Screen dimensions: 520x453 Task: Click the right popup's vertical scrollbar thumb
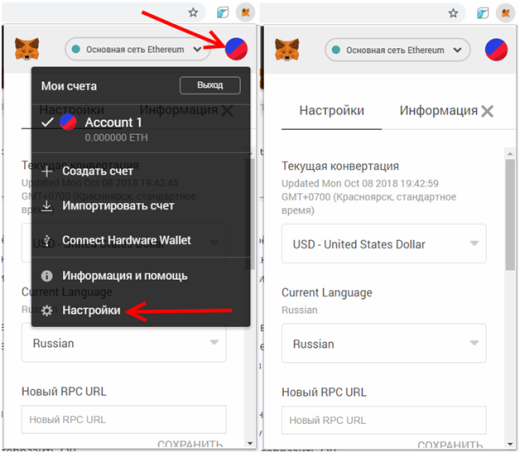510,214
